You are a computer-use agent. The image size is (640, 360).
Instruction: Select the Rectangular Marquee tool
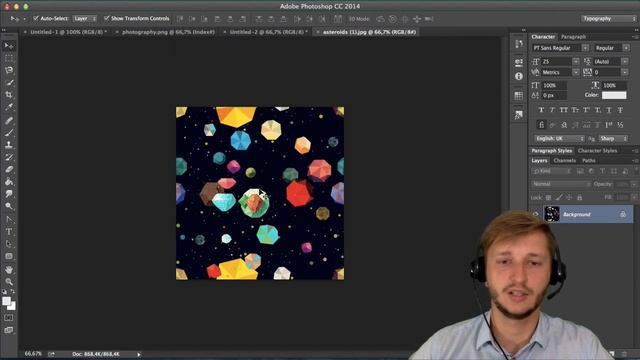coord(9,58)
